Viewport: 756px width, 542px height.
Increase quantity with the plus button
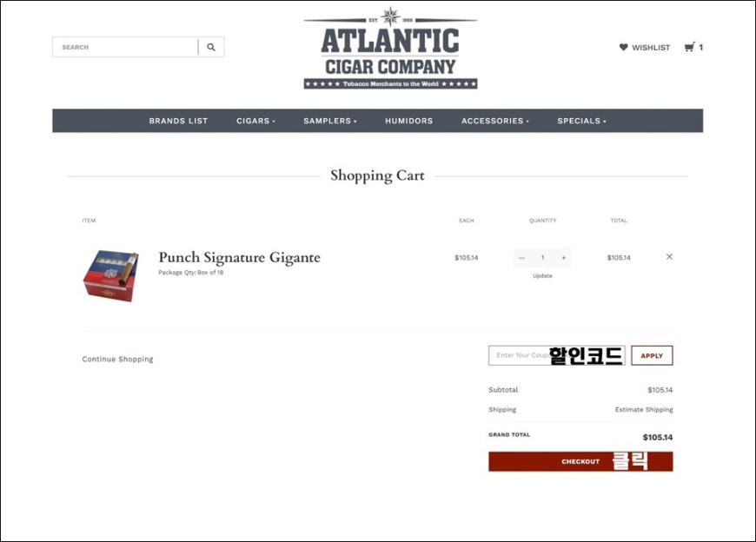click(x=564, y=258)
